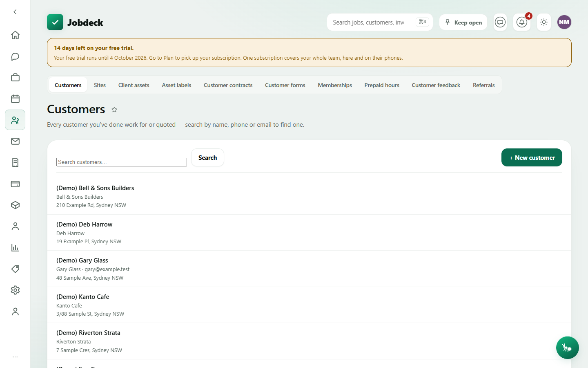Open the (Demo) Riverton Strata customer
Viewport: 588px width, 368px height.
point(309,341)
